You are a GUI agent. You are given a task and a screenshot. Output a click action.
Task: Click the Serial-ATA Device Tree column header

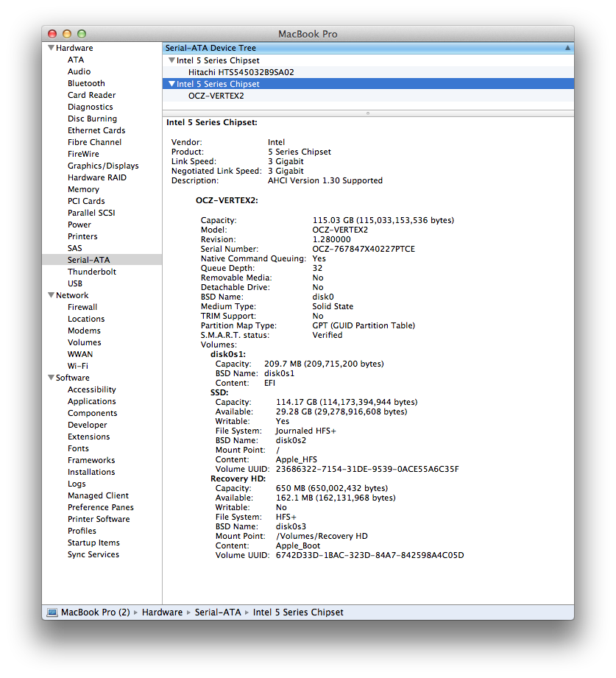pyautogui.click(x=368, y=48)
